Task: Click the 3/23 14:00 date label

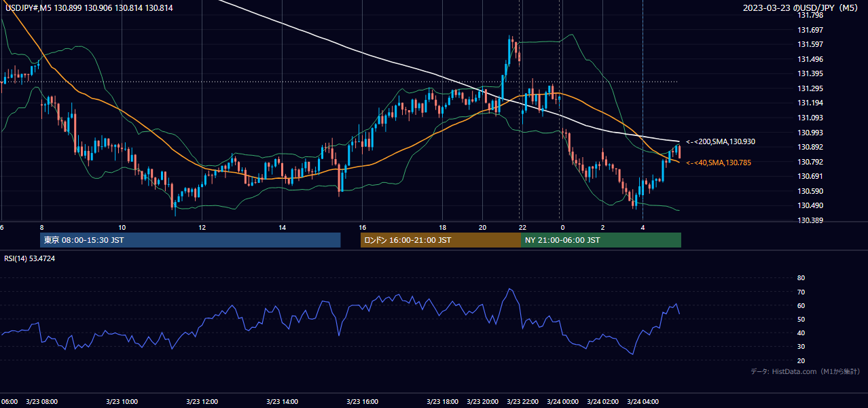Action: [282, 402]
